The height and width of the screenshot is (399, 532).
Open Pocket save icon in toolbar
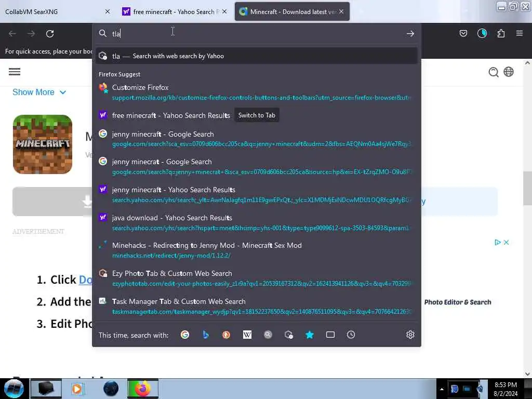point(463,33)
